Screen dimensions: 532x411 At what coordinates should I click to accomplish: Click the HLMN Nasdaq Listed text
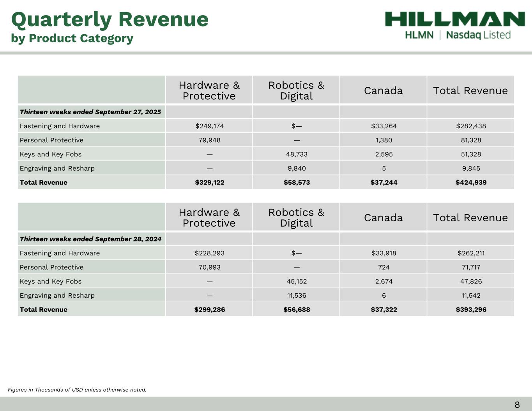(x=458, y=35)
